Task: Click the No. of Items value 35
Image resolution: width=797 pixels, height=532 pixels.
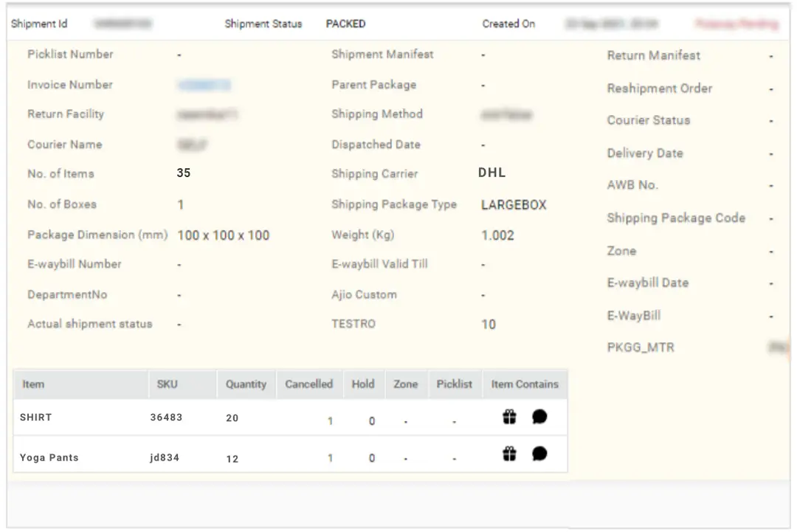Action: (184, 173)
